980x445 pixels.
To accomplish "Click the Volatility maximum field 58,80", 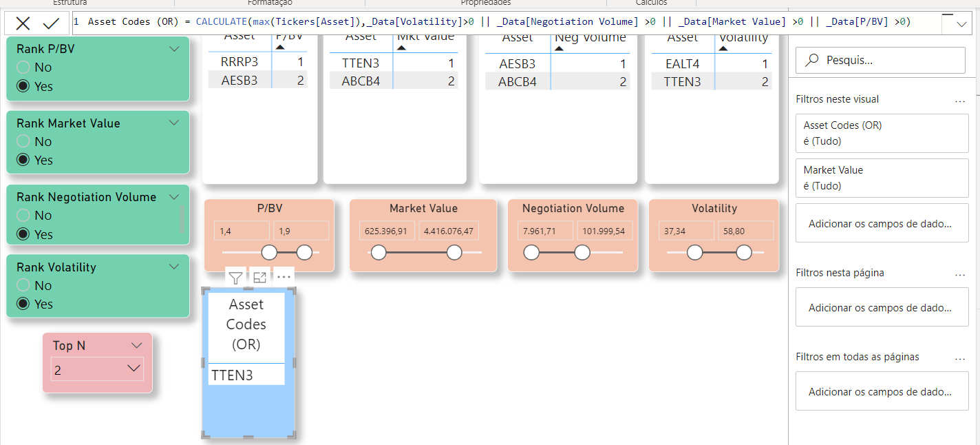I will click(745, 231).
